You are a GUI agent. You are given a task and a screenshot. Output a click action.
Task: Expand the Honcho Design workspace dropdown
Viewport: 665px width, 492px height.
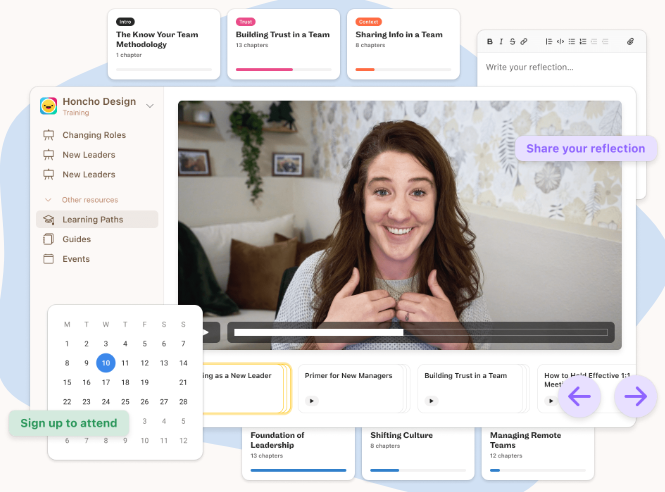150,105
